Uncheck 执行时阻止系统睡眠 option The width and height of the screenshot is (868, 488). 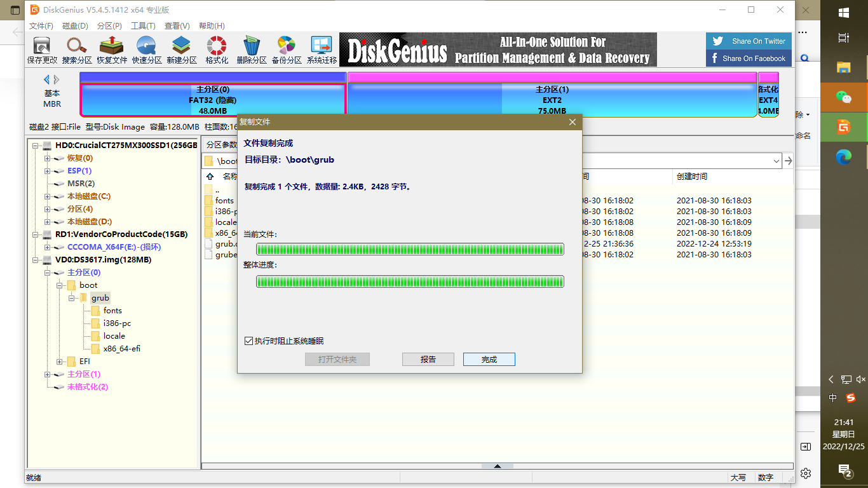coord(248,341)
